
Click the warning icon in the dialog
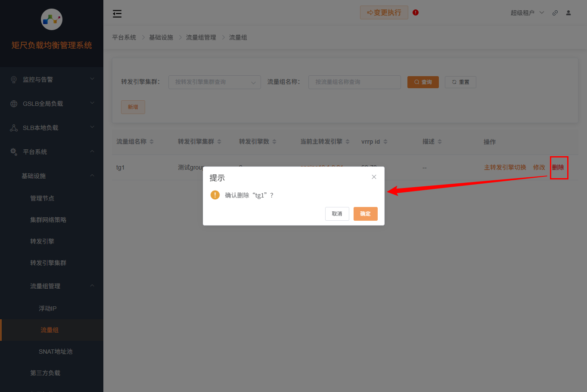215,195
